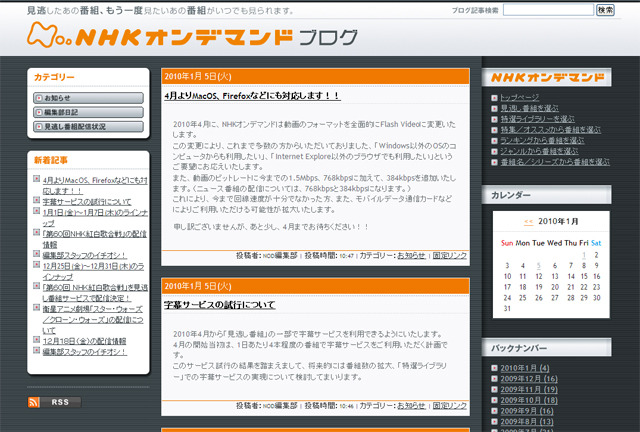Open the トップページ link
This screenshot has width=640, height=432.
pyautogui.click(x=519, y=98)
